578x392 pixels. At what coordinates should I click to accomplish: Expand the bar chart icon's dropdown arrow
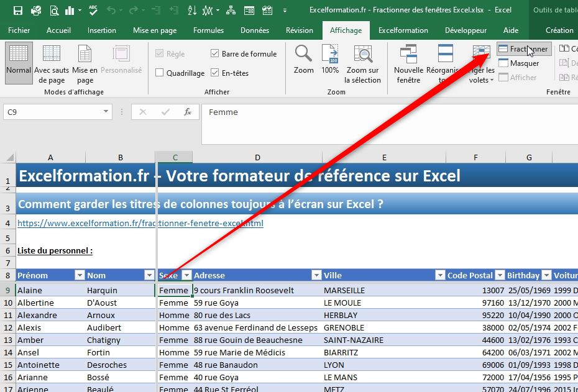(80, 11)
